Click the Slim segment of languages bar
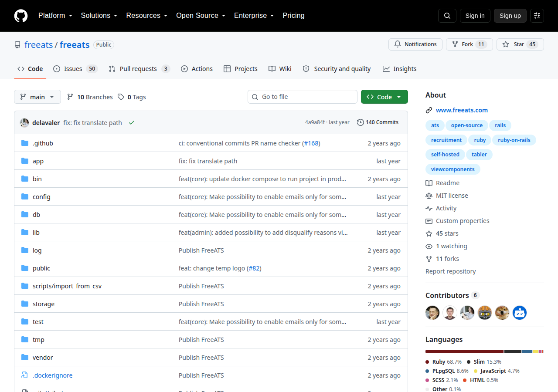 pyautogui.click(x=513, y=351)
